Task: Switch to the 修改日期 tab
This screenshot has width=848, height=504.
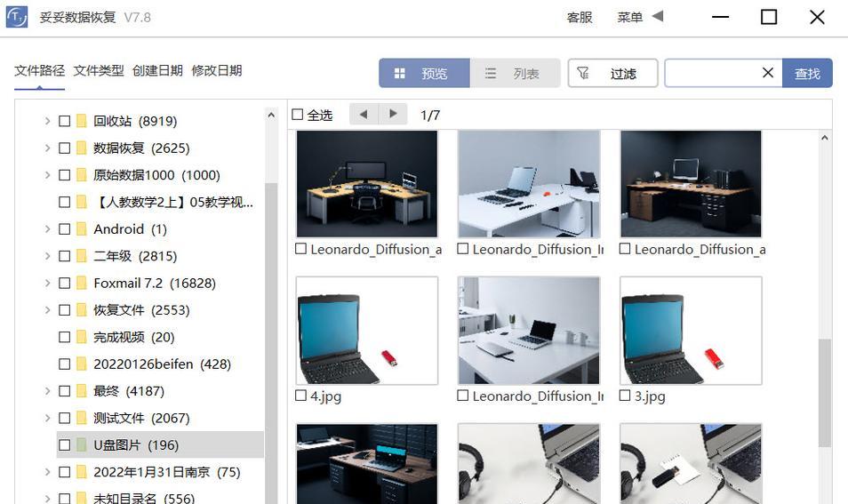Action: pos(216,70)
